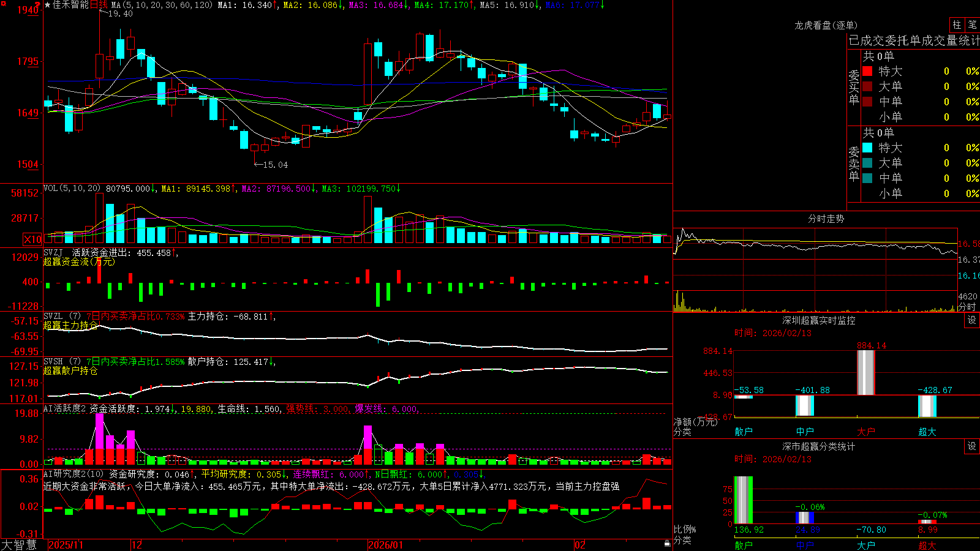
Task: Click the 02 month timeline marker
Action: pyautogui.click(x=580, y=545)
